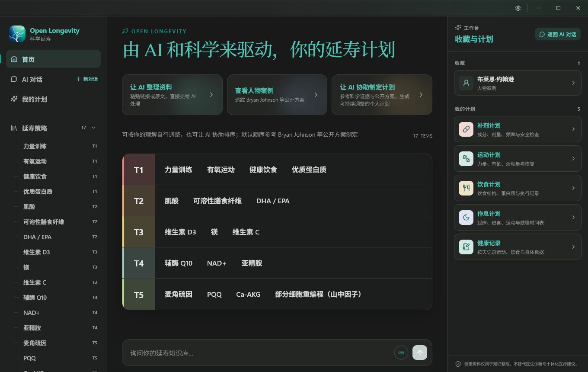
Task: Expand 运动计划 via its right chevron
Action: 573,159
